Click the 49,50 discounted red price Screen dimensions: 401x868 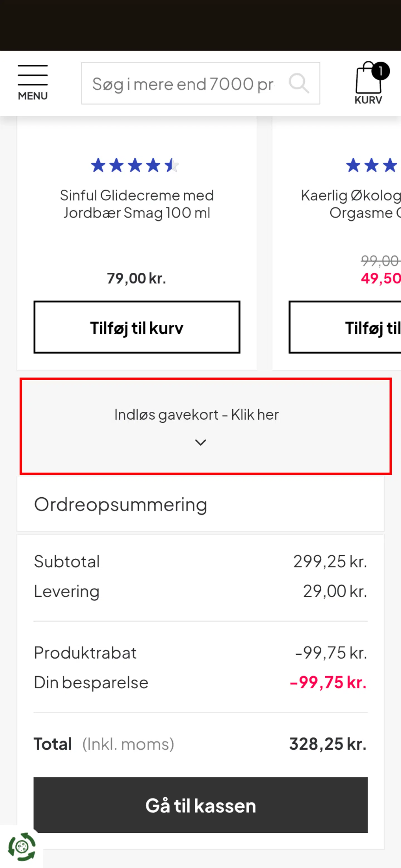[380, 278]
